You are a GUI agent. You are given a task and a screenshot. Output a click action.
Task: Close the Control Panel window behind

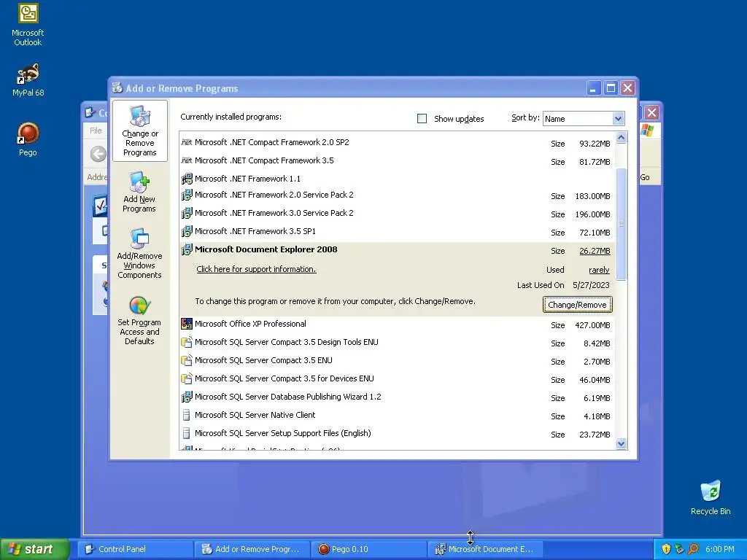(x=651, y=113)
